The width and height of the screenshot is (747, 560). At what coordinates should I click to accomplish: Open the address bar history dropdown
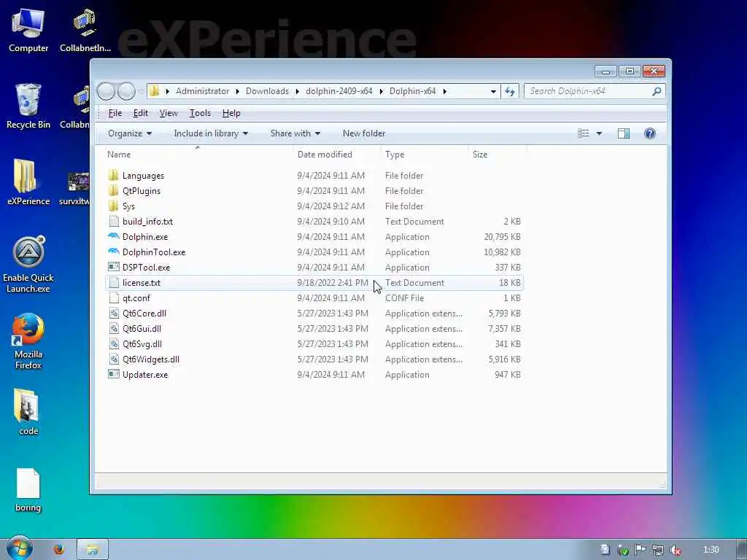(x=493, y=91)
